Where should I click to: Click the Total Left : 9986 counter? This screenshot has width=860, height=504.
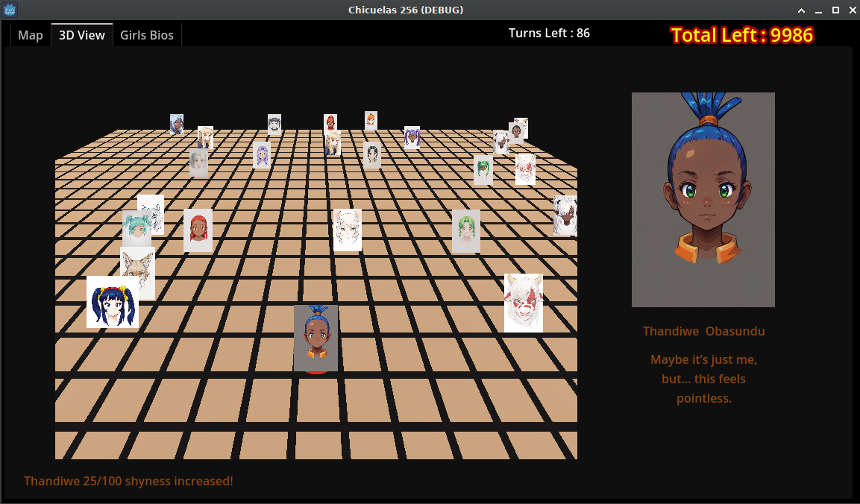[x=741, y=35]
